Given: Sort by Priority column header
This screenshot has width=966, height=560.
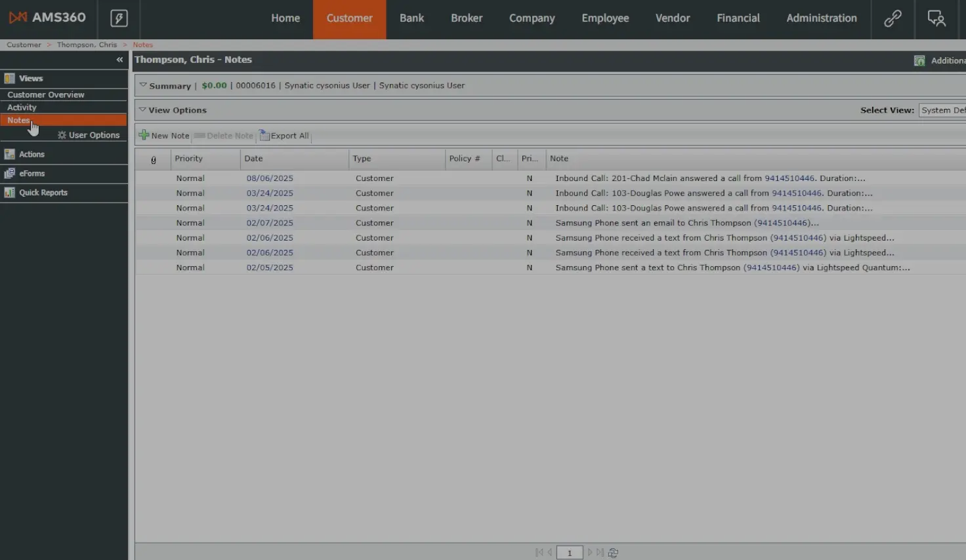Looking at the screenshot, I should [205, 159].
